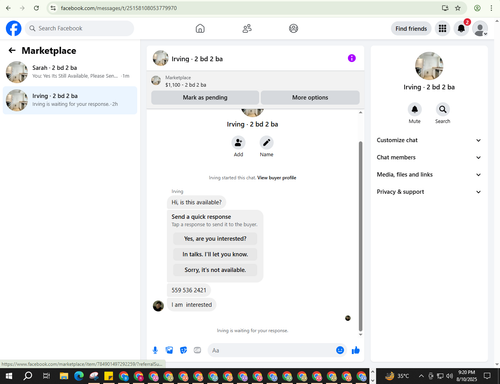Image resolution: width=500 pixels, height=384 pixels.
Task: Expand Media, files and links section
Action: [x=429, y=175]
